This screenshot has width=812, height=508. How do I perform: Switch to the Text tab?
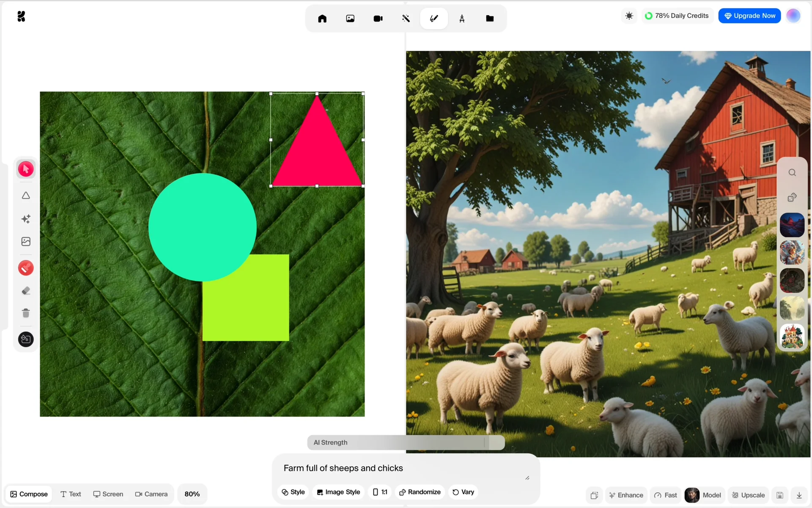[71, 494]
